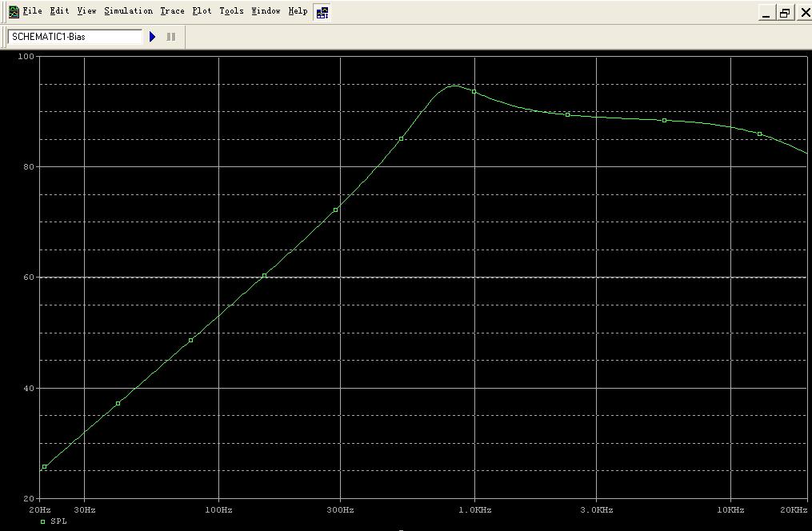Open the Edit menu

coord(59,11)
